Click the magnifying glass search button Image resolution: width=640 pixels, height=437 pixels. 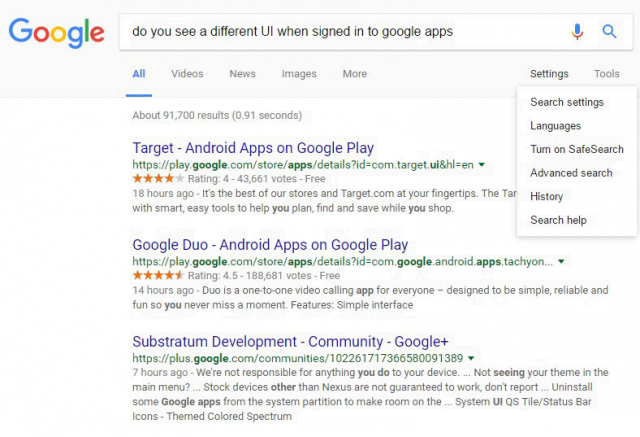coord(609,32)
